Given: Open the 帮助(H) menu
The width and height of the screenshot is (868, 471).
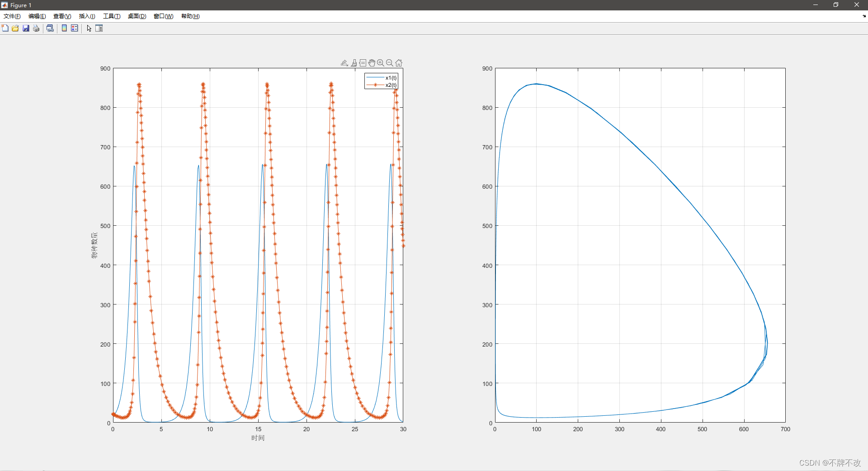Looking at the screenshot, I should [x=190, y=16].
